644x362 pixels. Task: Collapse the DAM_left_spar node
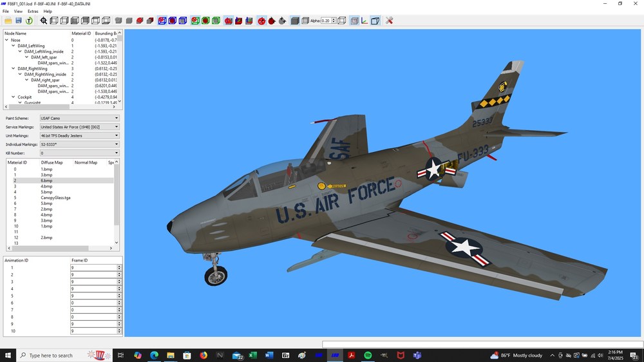(26, 57)
